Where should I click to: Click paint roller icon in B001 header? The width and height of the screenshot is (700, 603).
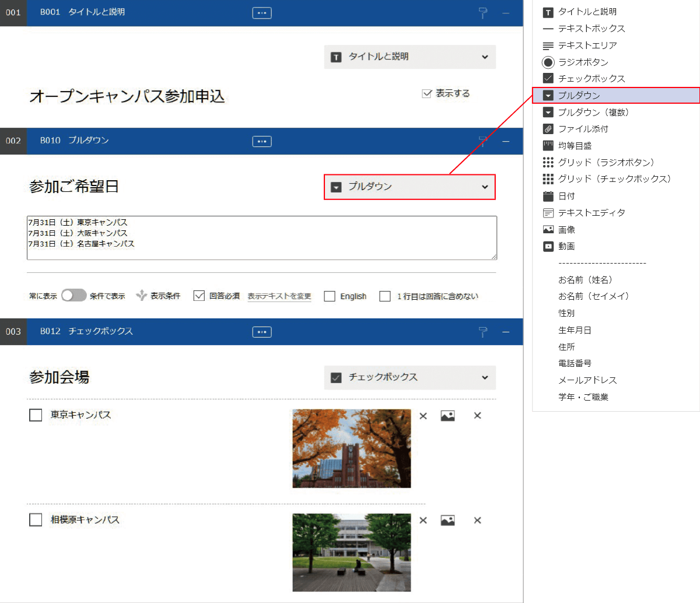[x=483, y=13]
